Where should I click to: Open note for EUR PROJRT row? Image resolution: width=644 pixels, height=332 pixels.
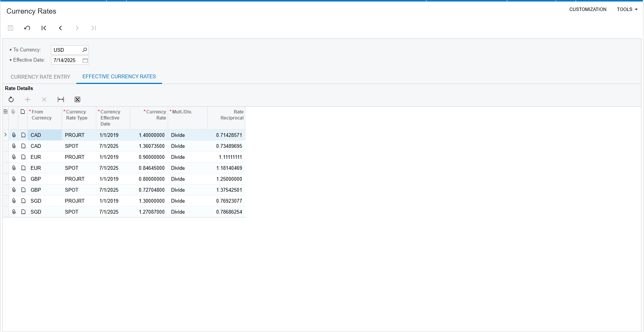pos(23,157)
